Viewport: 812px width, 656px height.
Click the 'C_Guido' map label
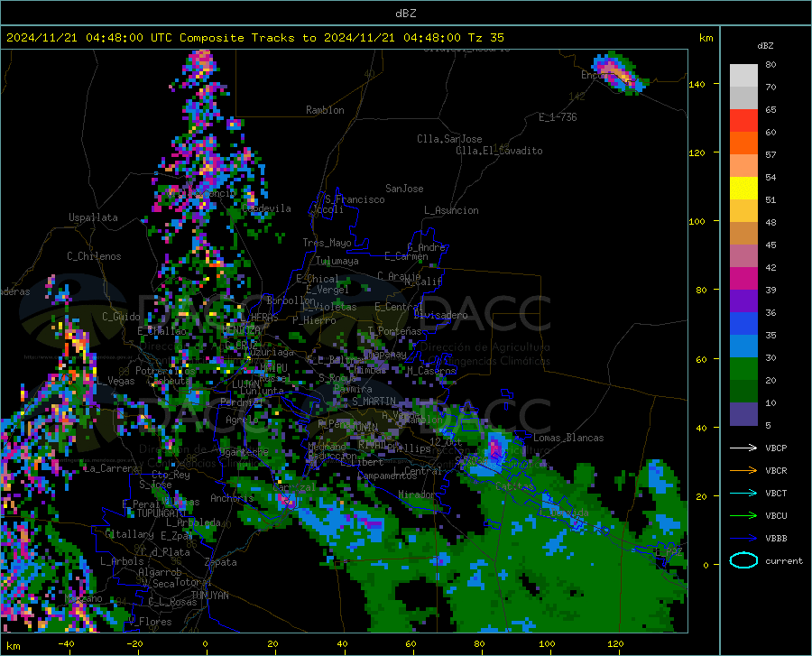tap(121, 317)
